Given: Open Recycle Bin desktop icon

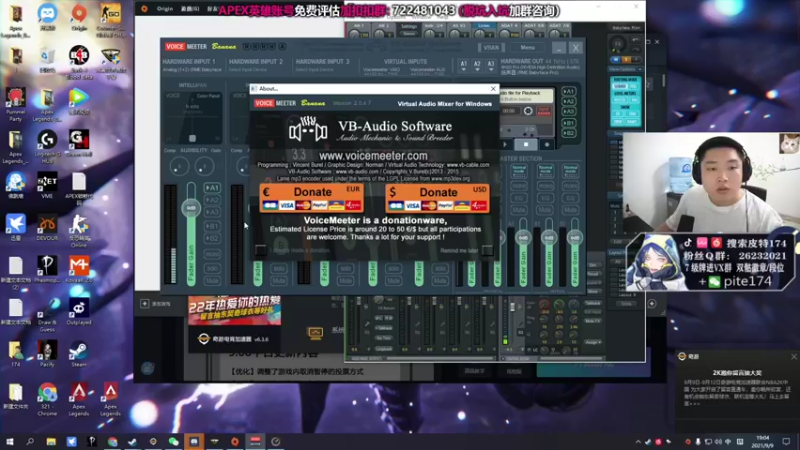Looking at the screenshot, I should click(x=47, y=59).
